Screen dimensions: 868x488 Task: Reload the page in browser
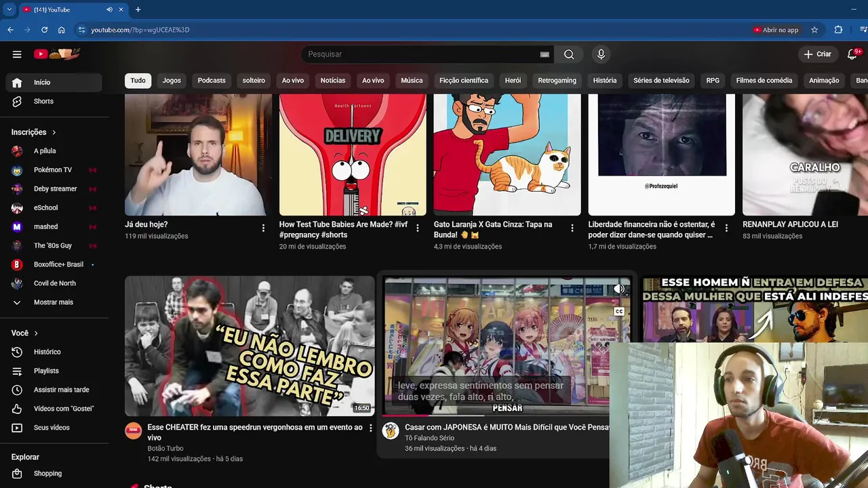click(45, 30)
